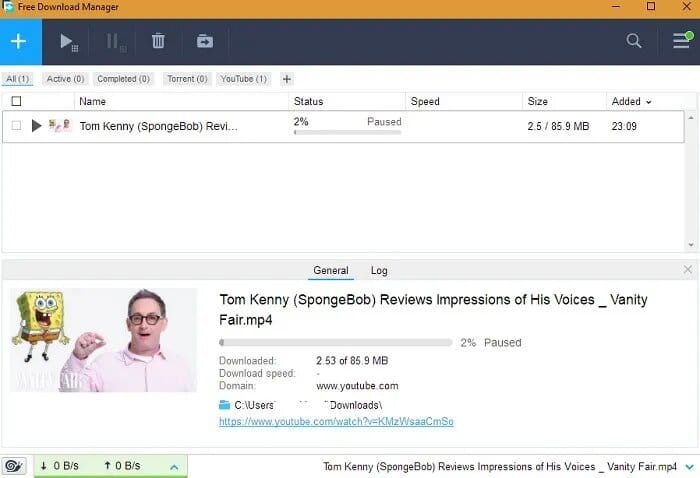Resume Tom Kenny download with play arrow
The image size is (700, 478).
(x=37, y=126)
